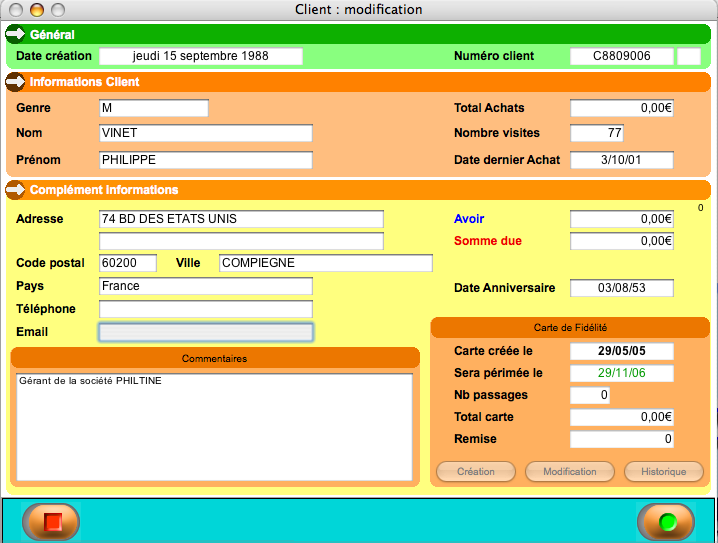Screen dimensions: 718x543
Task: Collapse the Général section arrow icon
Action: coord(16,35)
